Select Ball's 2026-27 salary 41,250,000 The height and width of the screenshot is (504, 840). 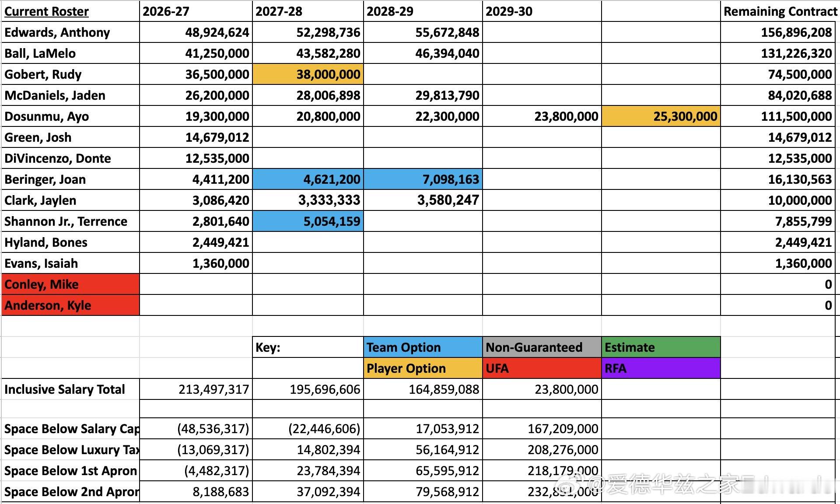click(x=196, y=53)
